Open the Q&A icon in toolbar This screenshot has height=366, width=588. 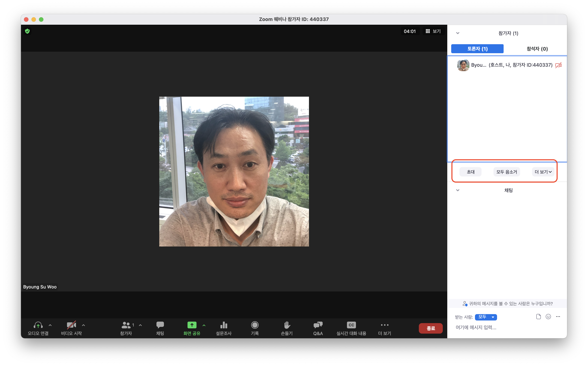(x=318, y=325)
